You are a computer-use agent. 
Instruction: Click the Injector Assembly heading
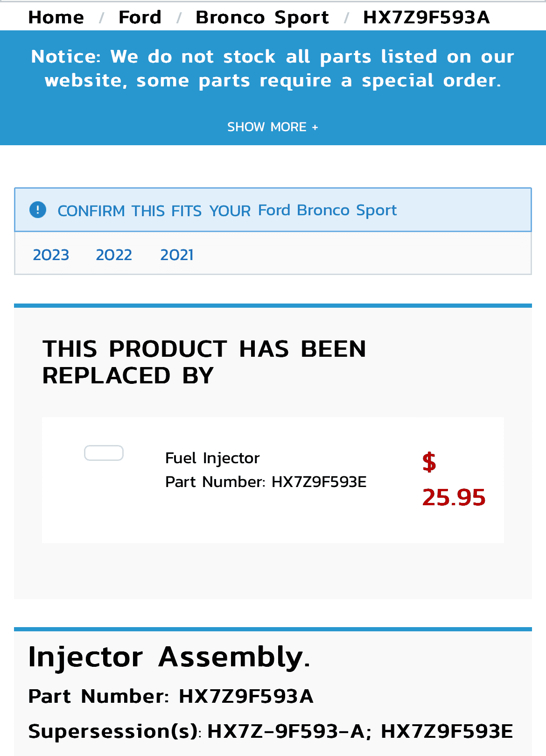(x=169, y=657)
